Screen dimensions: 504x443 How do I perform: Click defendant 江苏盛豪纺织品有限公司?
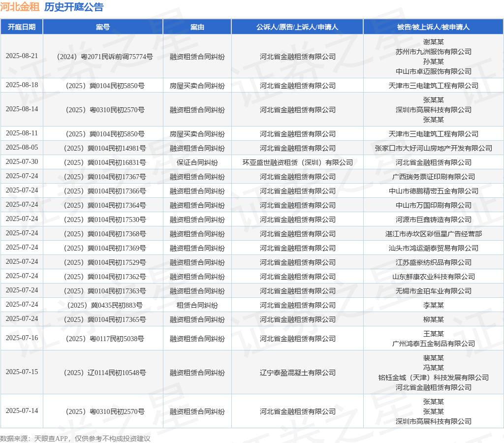(x=433, y=263)
